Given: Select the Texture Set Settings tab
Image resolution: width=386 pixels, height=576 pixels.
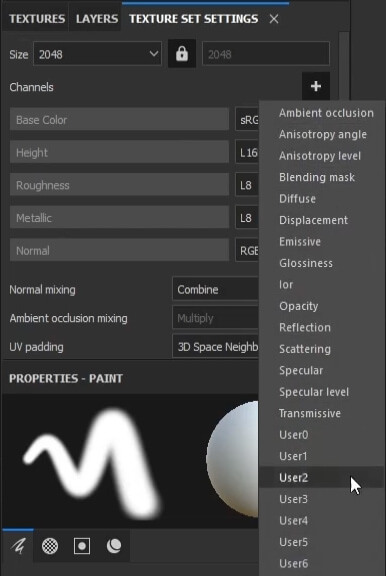Looking at the screenshot, I should [x=194, y=19].
